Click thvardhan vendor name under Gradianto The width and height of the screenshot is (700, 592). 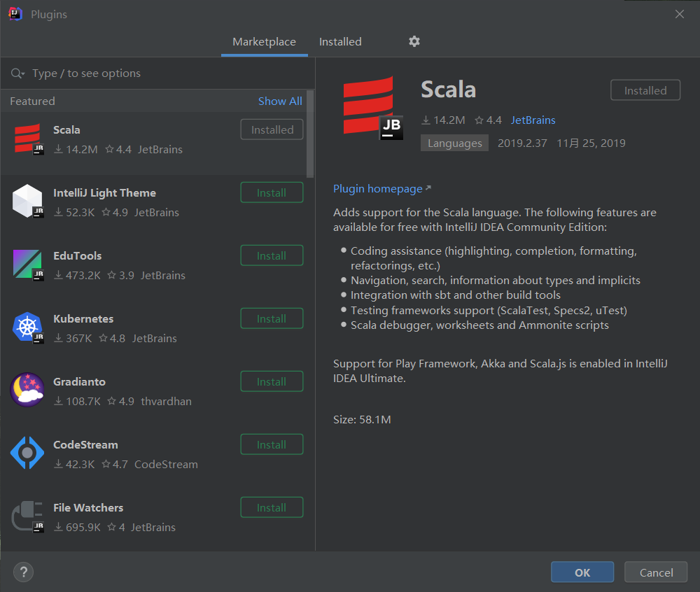tap(166, 401)
